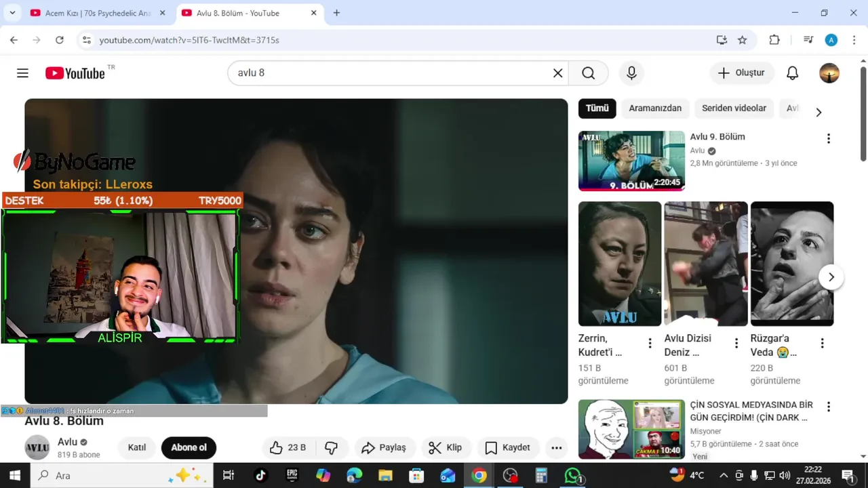The width and height of the screenshot is (868, 488).
Task: Open the tab search dropdown arrow
Action: [12, 13]
